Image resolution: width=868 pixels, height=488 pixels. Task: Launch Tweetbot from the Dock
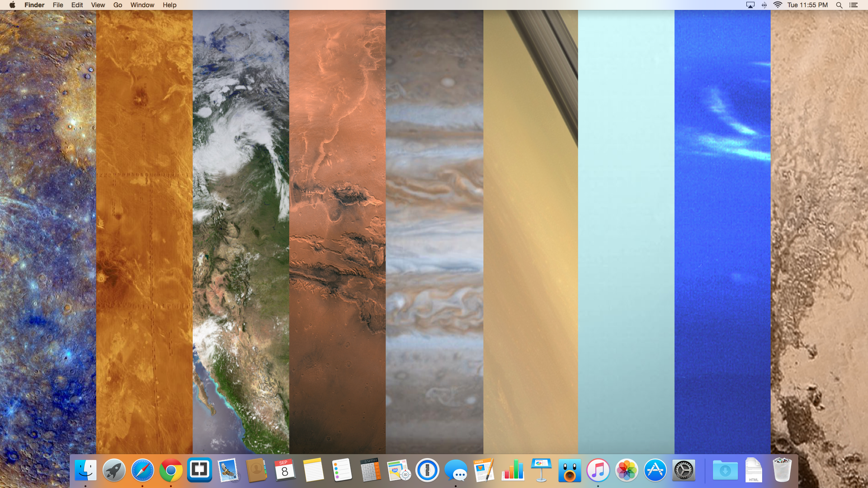[x=569, y=470]
